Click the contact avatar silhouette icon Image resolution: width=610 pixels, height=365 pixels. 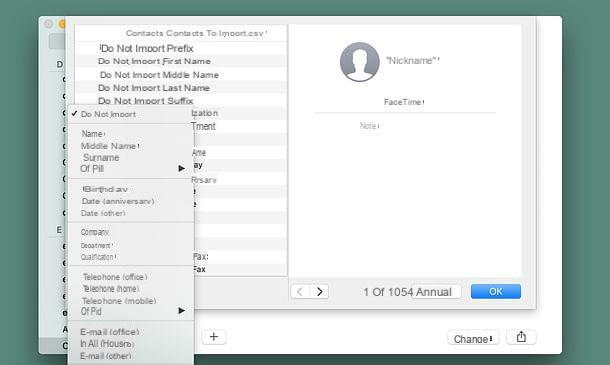[x=359, y=62]
